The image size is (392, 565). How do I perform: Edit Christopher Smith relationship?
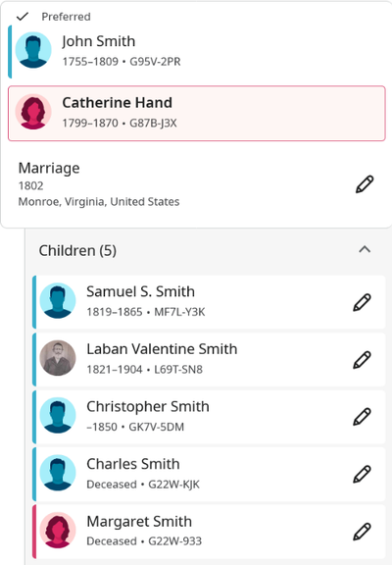coord(362,417)
